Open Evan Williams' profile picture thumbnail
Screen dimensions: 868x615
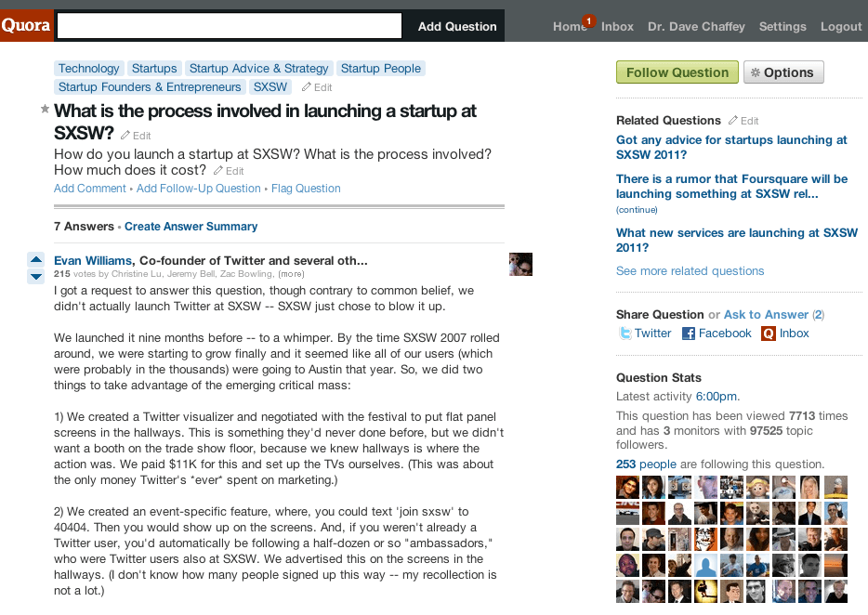[x=520, y=264]
